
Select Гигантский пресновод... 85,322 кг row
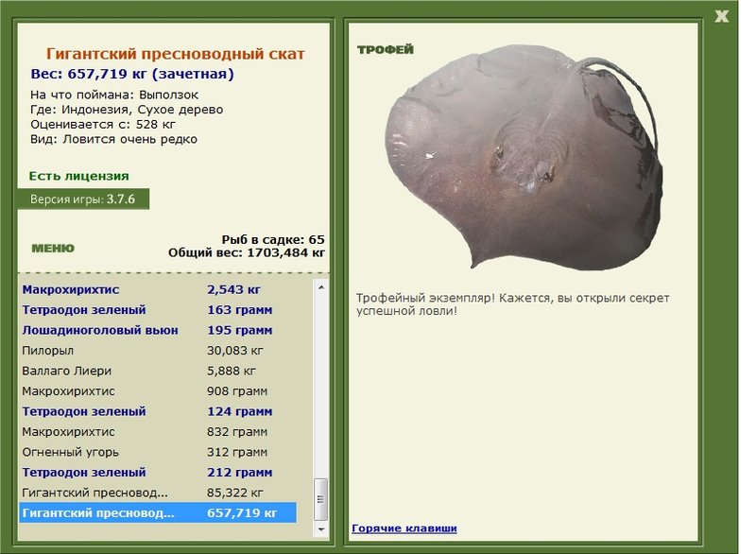pyautogui.click(x=158, y=493)
